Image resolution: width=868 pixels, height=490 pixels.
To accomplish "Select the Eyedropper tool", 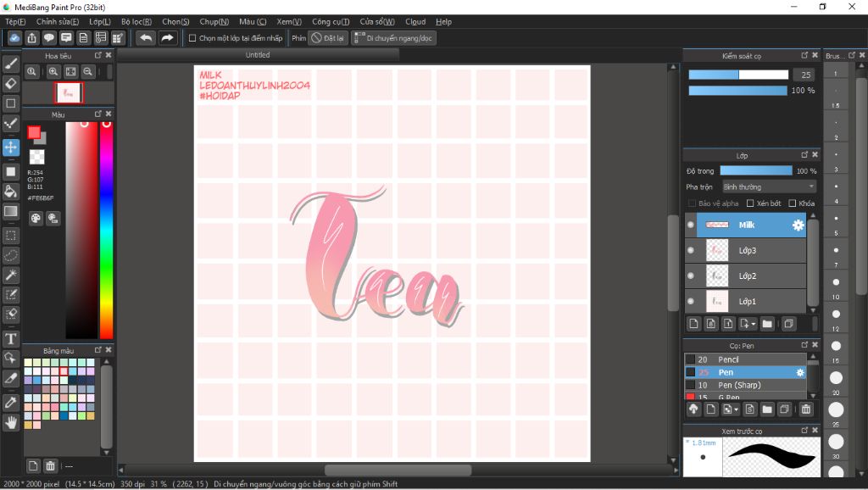I will [10, 403].
